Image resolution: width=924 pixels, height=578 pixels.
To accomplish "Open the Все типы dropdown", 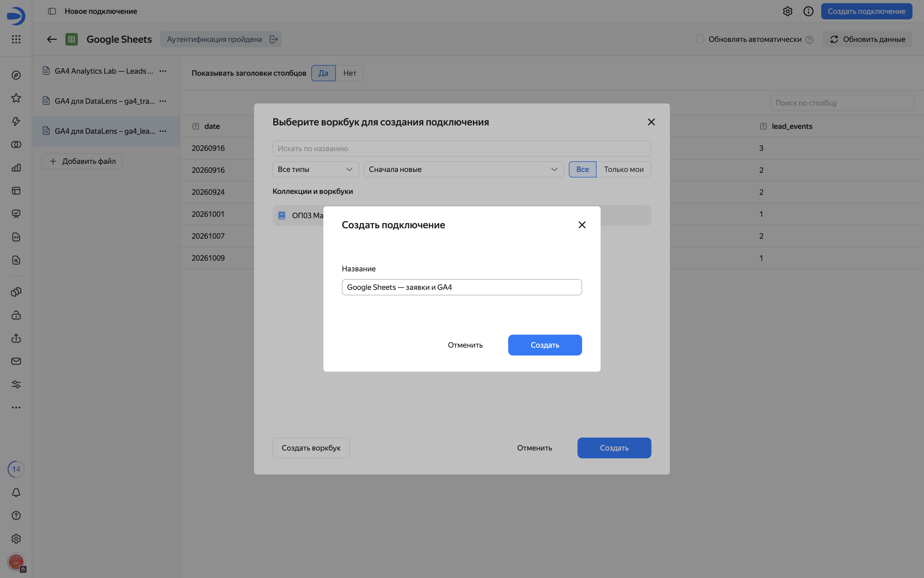I will (316, 169).
